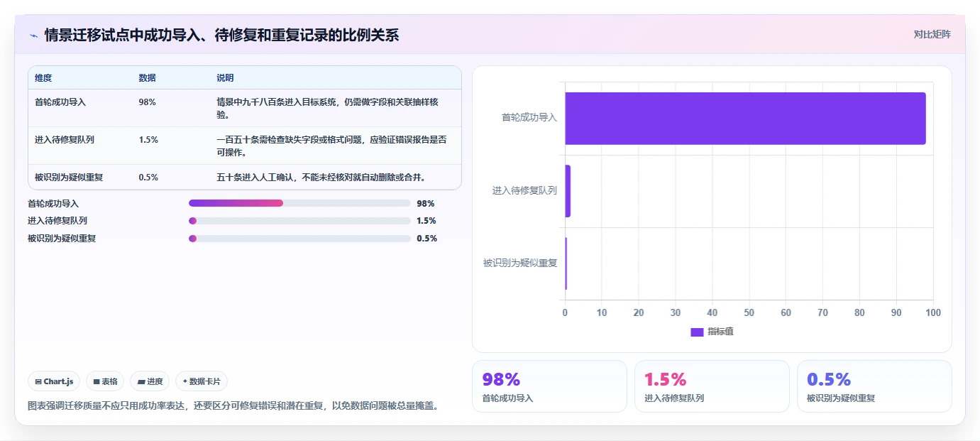This screenshot has height=441, width=980.
Task: Click the 首轮成功导入 chart bar
Action: tap(745, 118)
